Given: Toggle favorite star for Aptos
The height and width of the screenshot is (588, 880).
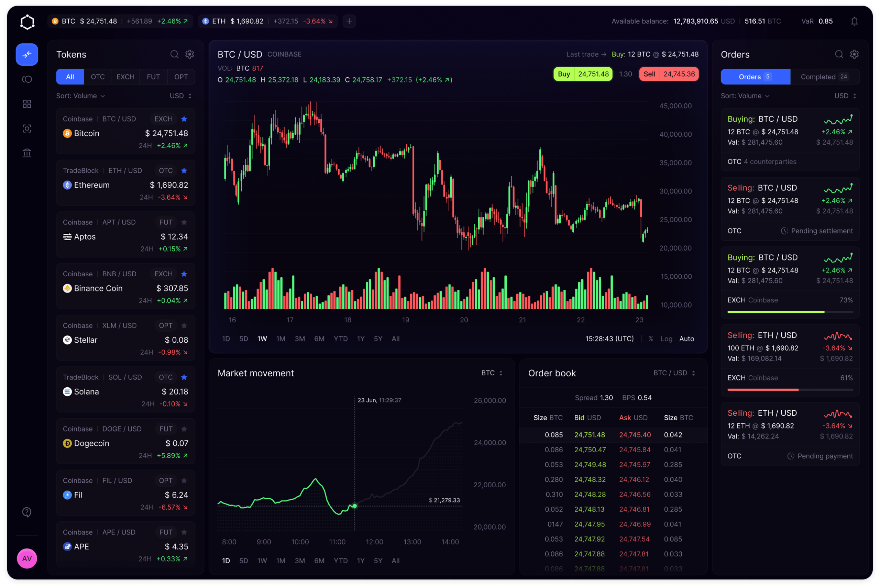Looking at the screenshot, I should (184, 222).
